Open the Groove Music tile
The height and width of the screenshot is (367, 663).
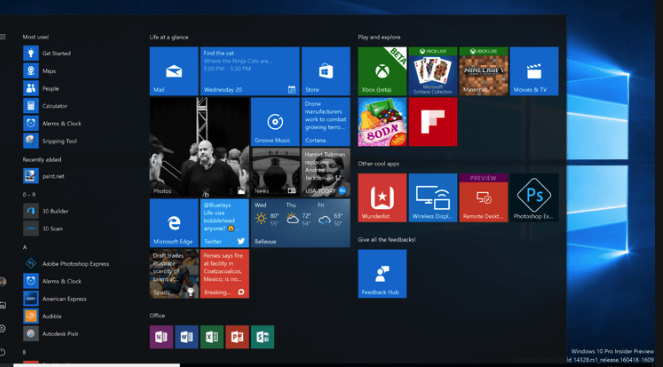coord(275,122)
